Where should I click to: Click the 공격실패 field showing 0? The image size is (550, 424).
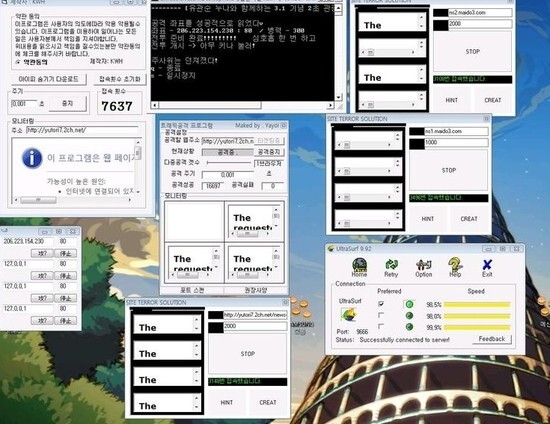pos(273,186)
